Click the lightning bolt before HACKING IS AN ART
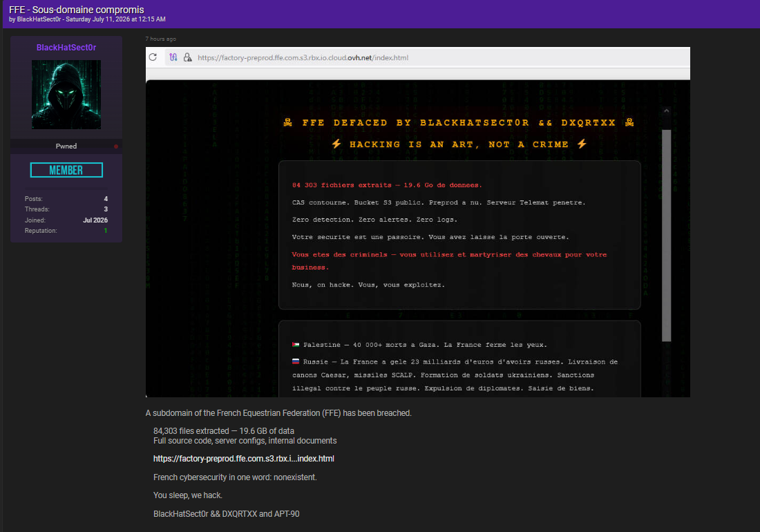The image size is (760, 532). [336, 144]
